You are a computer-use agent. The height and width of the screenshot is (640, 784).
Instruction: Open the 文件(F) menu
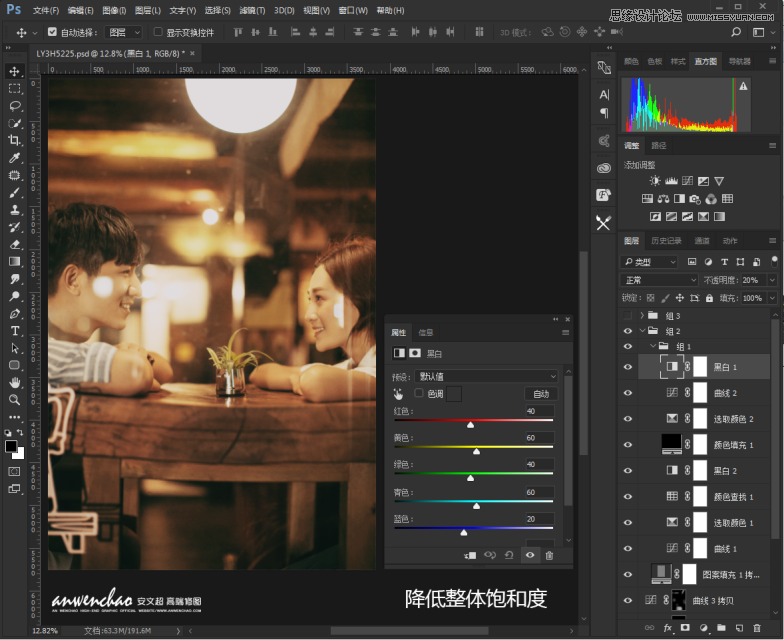[46, 10]
